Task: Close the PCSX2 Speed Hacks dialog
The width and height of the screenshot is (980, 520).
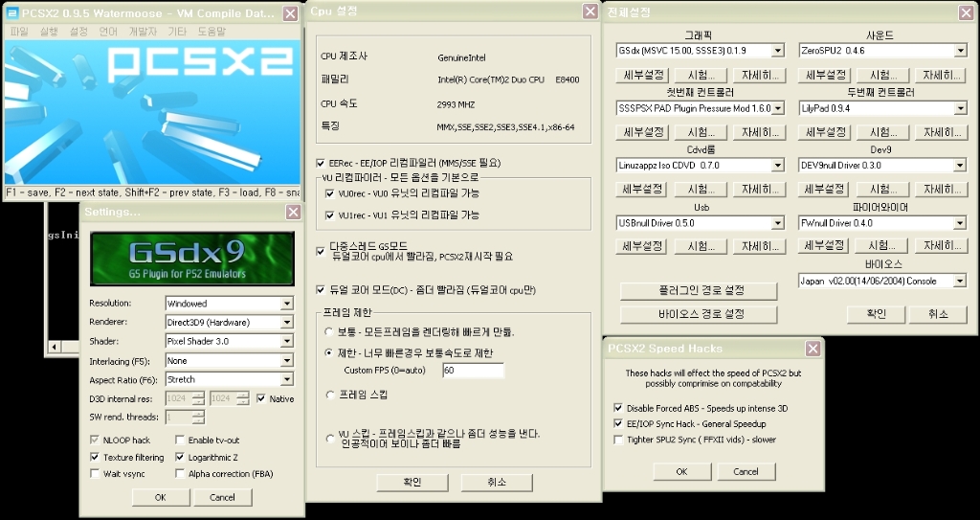Action: click(813, 349)
